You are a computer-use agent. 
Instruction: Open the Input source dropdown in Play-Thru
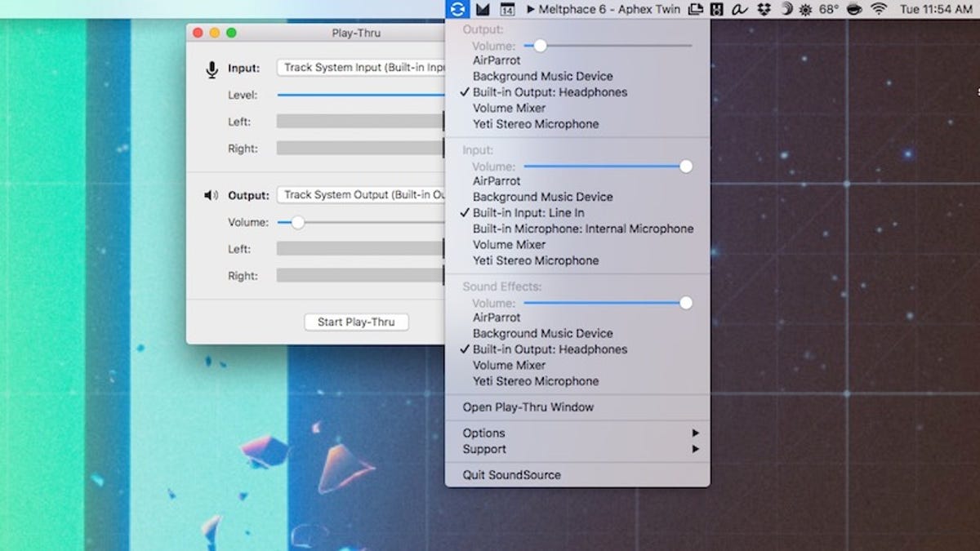[x=361, y=68]
